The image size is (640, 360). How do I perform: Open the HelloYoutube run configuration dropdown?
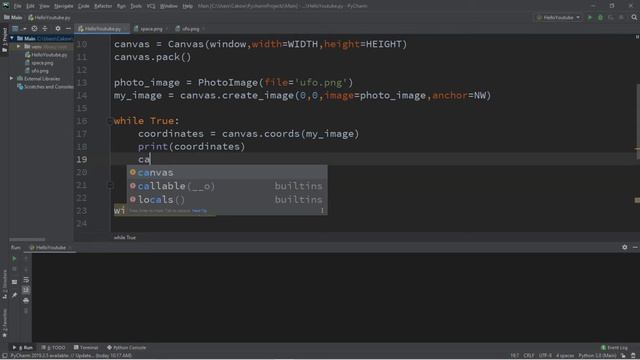coord(558,18)
